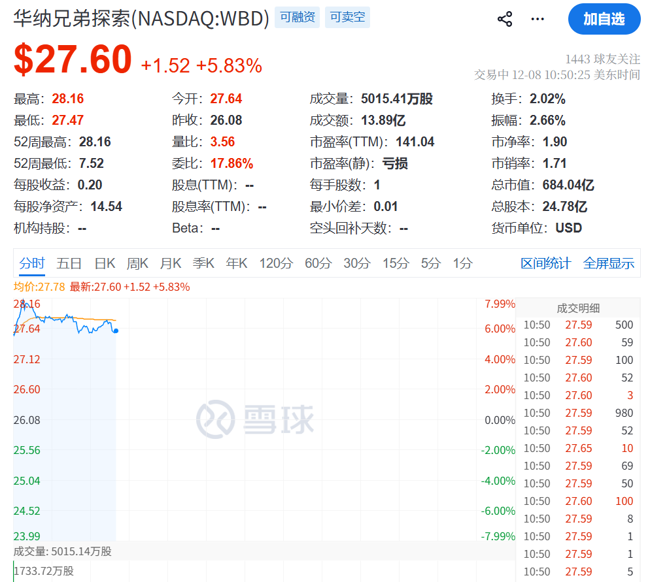Click 全屏显示 to view chart fullscreen
667x582 pixels.
pyautogui.click(x=608, y=263)
